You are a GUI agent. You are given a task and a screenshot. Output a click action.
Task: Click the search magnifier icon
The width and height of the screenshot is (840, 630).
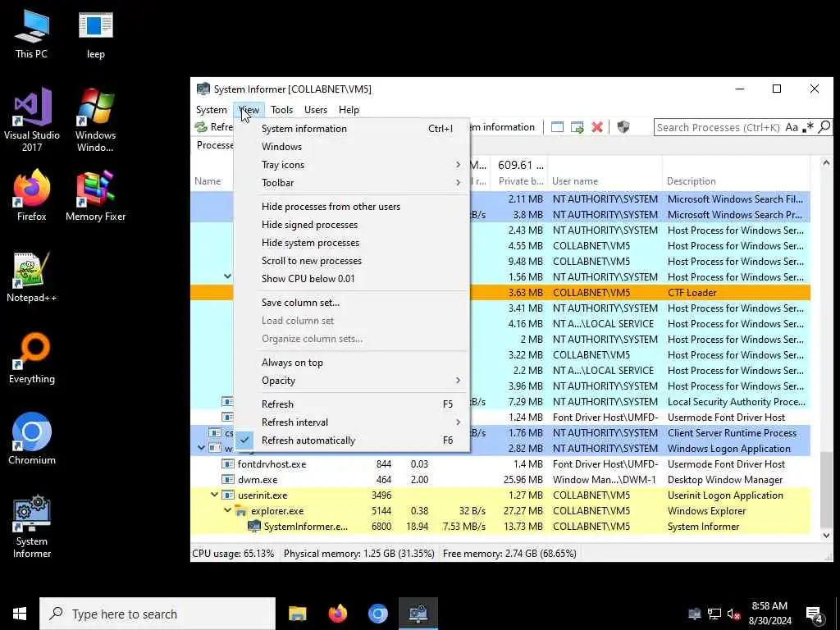(824, 127)
